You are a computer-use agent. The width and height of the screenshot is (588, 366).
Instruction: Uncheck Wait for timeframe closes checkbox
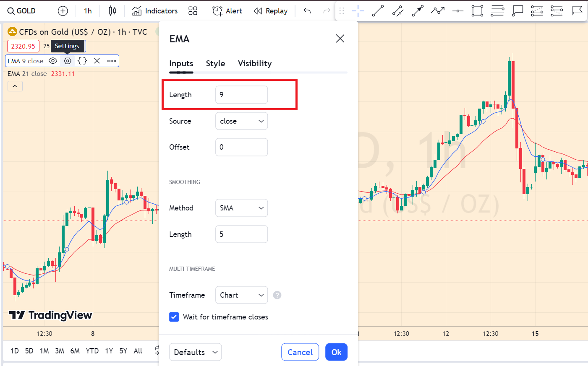174,317
